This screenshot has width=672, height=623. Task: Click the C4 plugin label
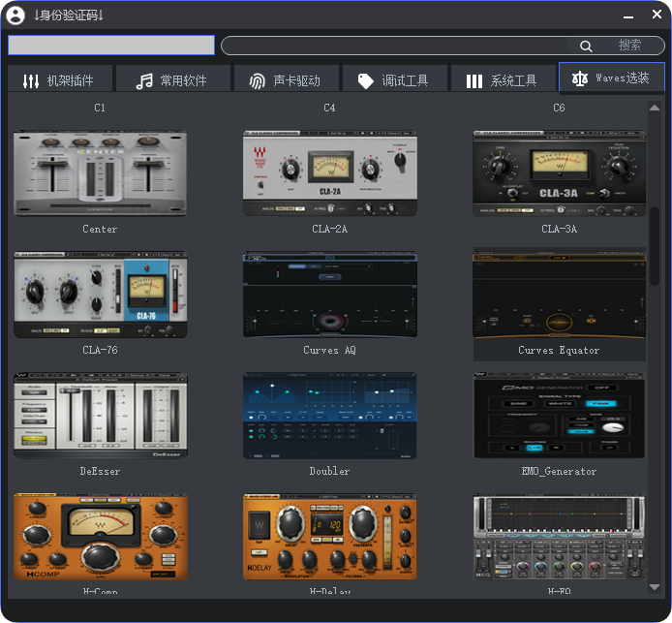(x=329, y=108)
